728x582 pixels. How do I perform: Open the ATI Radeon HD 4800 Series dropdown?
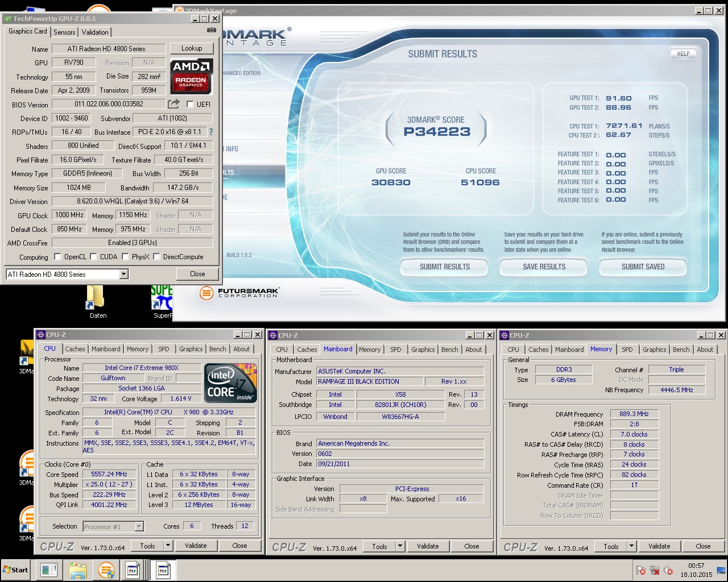tap(123, 275)
